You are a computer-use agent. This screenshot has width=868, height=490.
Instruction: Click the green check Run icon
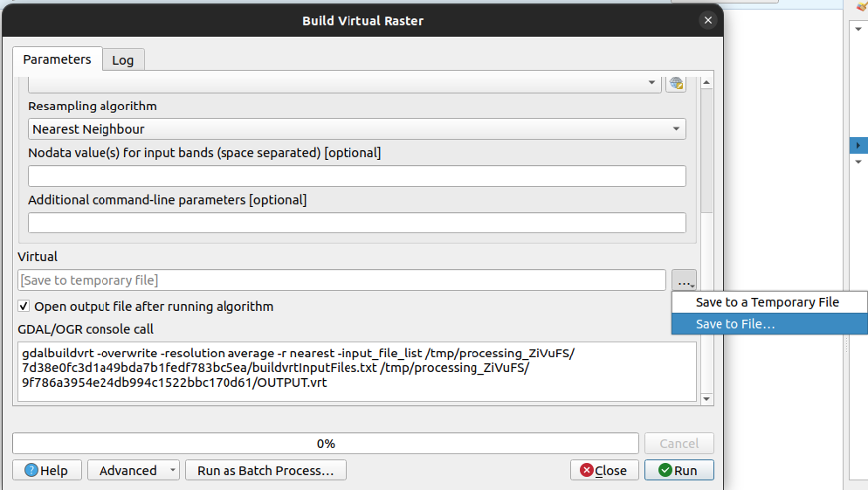pyautogui.click(x=665, y=470)
